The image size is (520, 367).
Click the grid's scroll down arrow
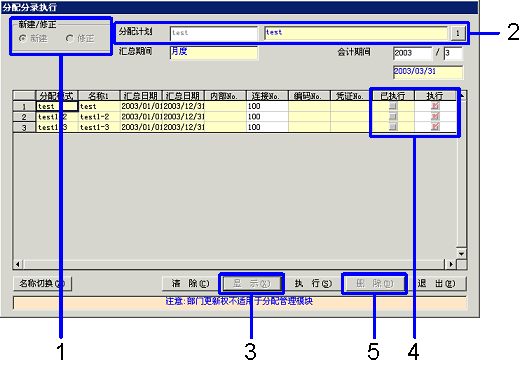point(461,254)
